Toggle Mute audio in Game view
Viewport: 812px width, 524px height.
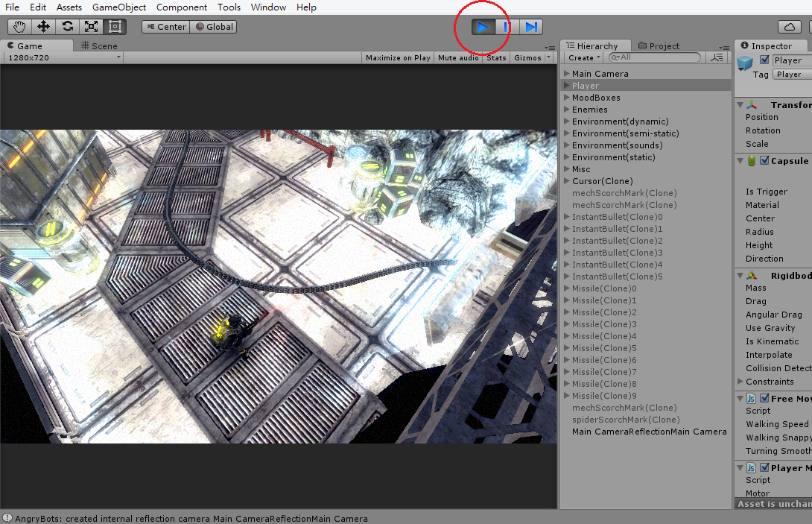click(458, 58)
